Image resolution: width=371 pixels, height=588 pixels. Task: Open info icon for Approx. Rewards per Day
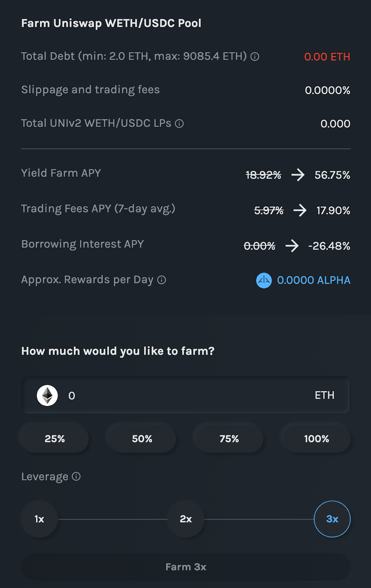click(162, 280)
